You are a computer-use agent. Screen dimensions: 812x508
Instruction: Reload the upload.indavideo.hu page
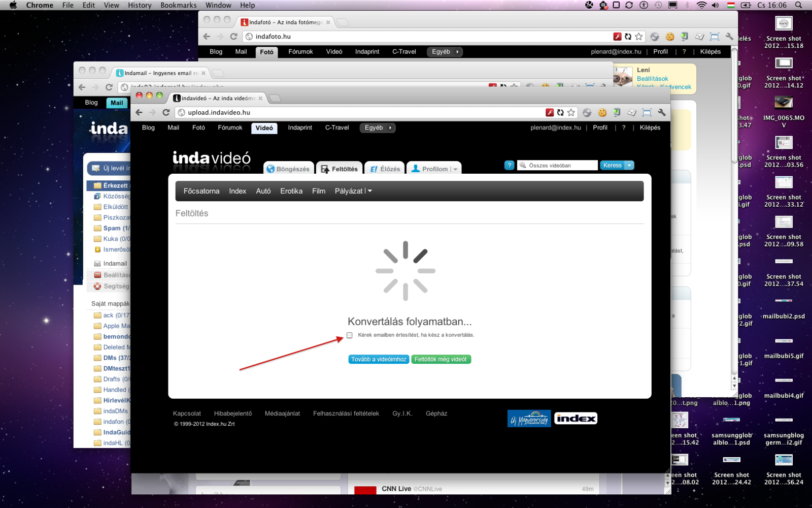pyautogui.click(x=166, y=112)
